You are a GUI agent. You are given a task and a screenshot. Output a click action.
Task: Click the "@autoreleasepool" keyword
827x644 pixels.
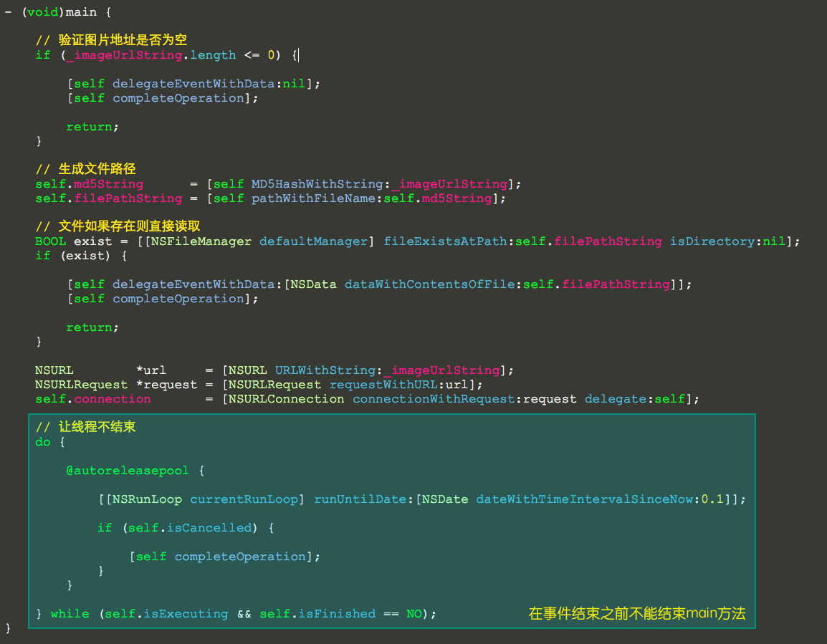tap(128, 471)
